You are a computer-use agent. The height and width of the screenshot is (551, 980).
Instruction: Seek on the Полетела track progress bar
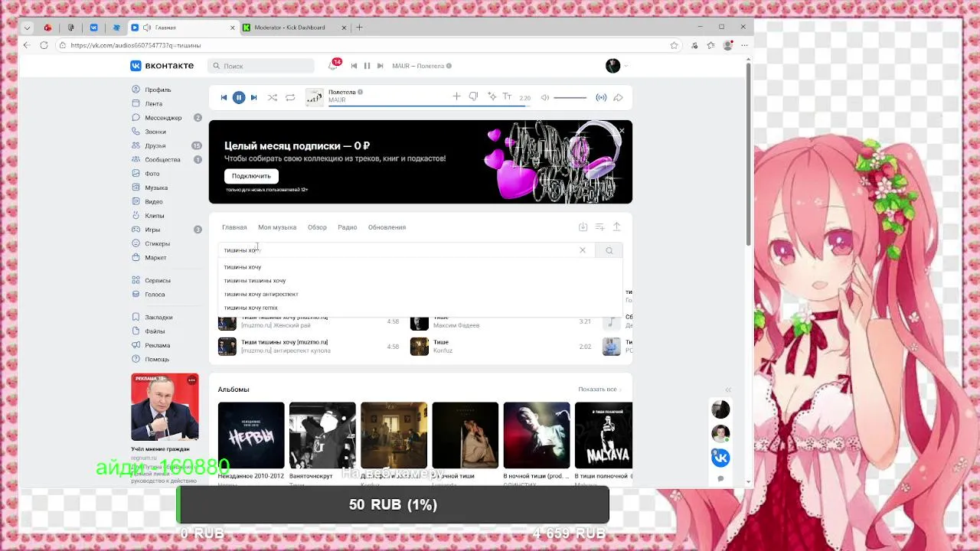coord(430,105)
